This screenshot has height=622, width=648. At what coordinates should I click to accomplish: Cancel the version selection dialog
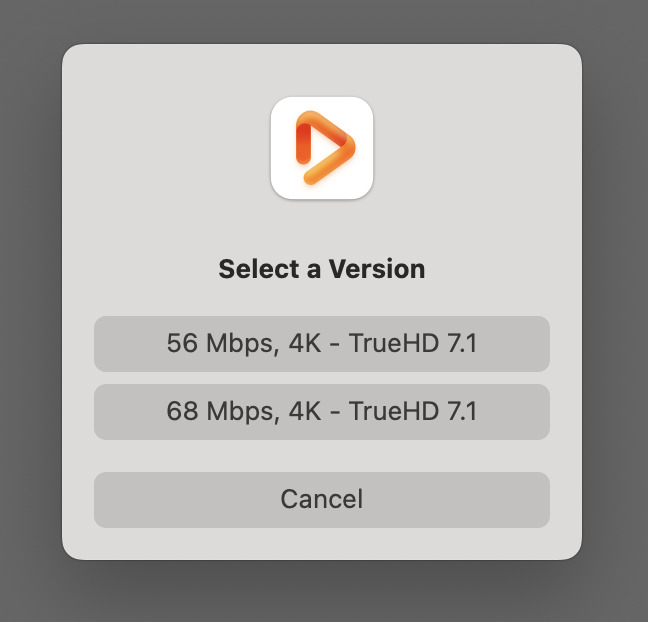322,499
